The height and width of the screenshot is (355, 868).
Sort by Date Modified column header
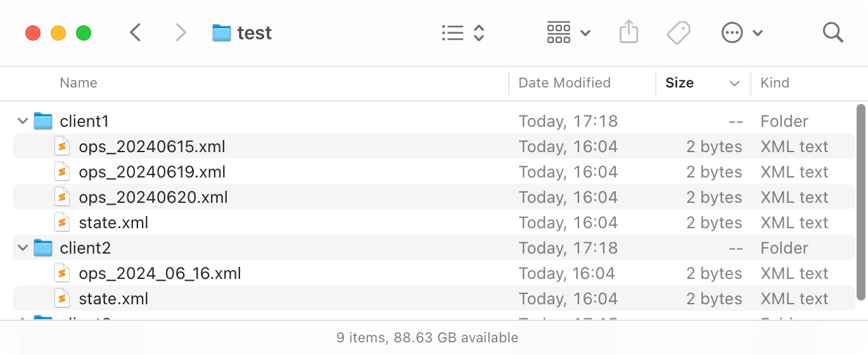[x=564, y=83]
